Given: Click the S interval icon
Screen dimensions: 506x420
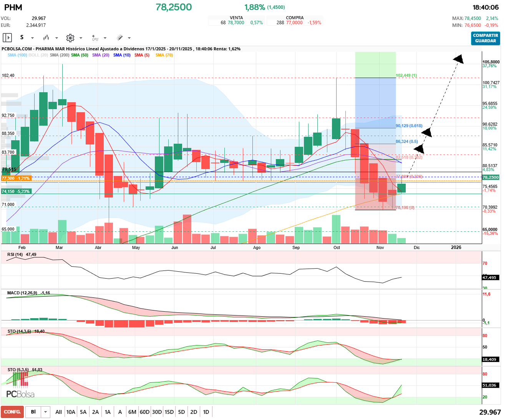Looking at the screenshot, I should pos(22,37).
